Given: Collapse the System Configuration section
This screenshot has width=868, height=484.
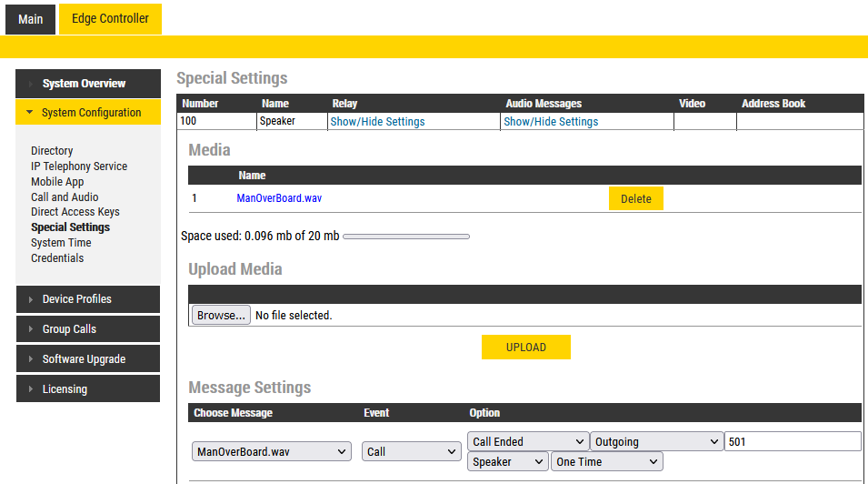Looking at the screenshot, I should coord(87,113).
